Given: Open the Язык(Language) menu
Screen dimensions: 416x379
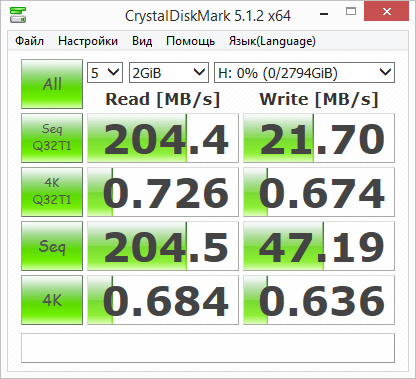Looking at the screenshot, I should coord(272,41).
